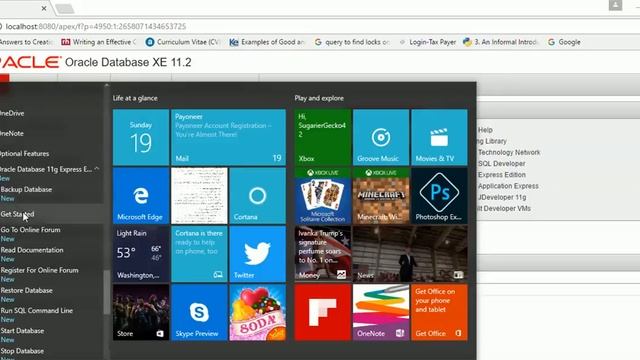This screenshot has width=640, height=360.
Task: Launch the Twitter tile
Action: (x=258, y=254)
